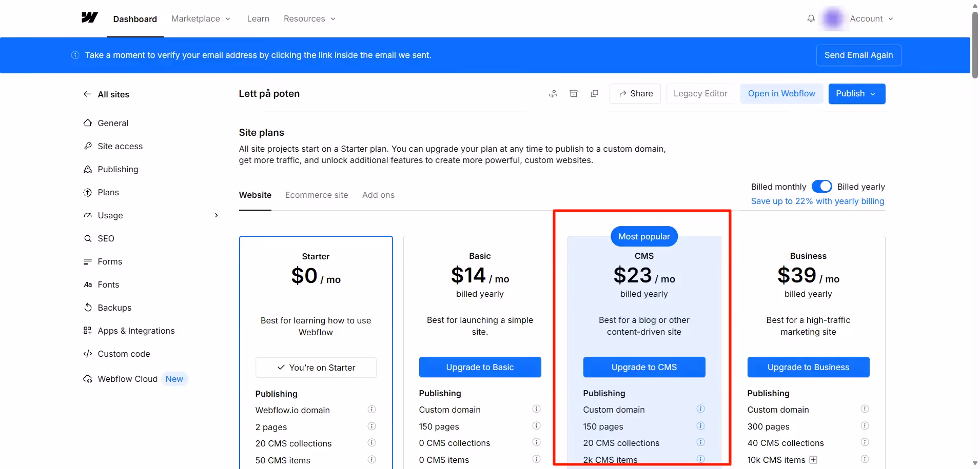980x469 pixels.
Task: Click the Lett på poten site title
Action: click(269, 94)
